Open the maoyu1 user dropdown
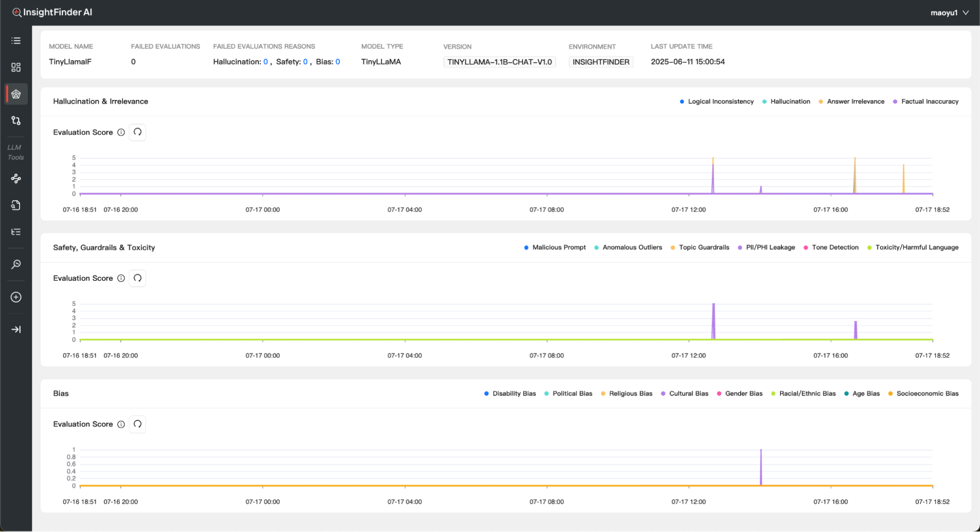The height and width of the screenshot is (532, 980). tap(949, 13)
